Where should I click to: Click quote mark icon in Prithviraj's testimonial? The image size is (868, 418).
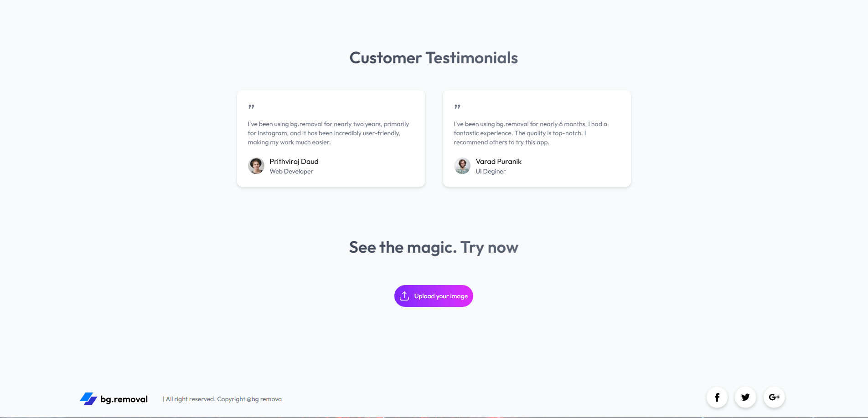(x=251, y=107)
